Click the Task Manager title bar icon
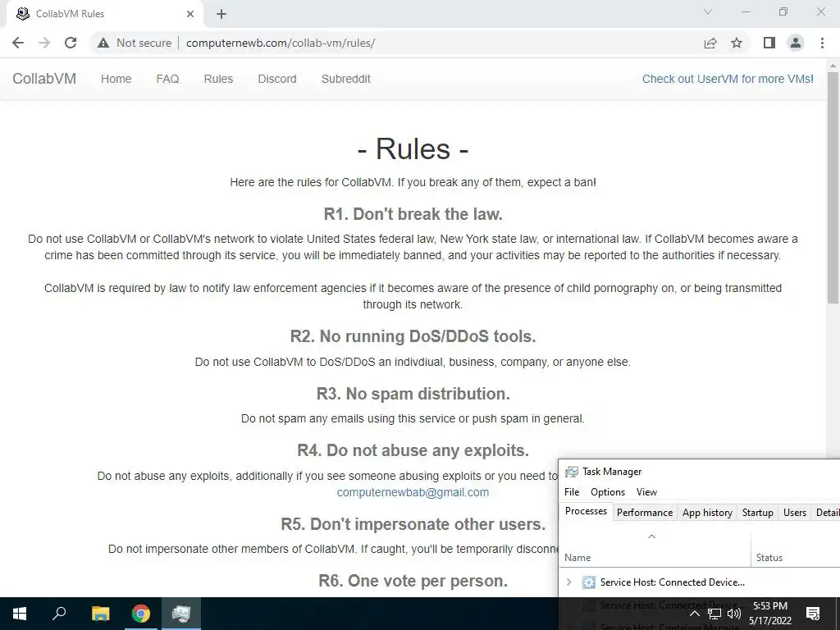 tap(572, 472)
